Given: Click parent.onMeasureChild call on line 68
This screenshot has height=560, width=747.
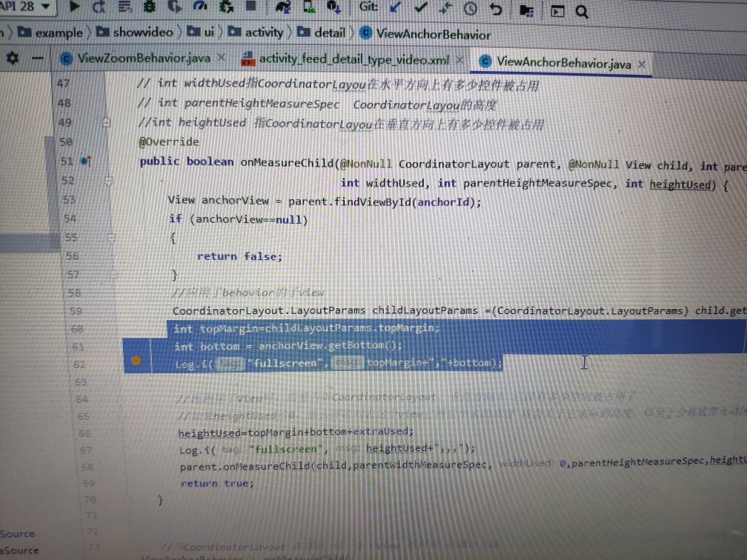Looking at the screenshot, I should pos(245,466).
